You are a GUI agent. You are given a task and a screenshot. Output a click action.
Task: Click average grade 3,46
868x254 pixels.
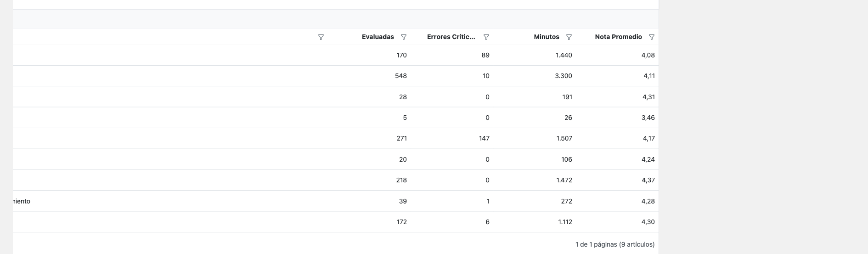(x=648, y=118)
